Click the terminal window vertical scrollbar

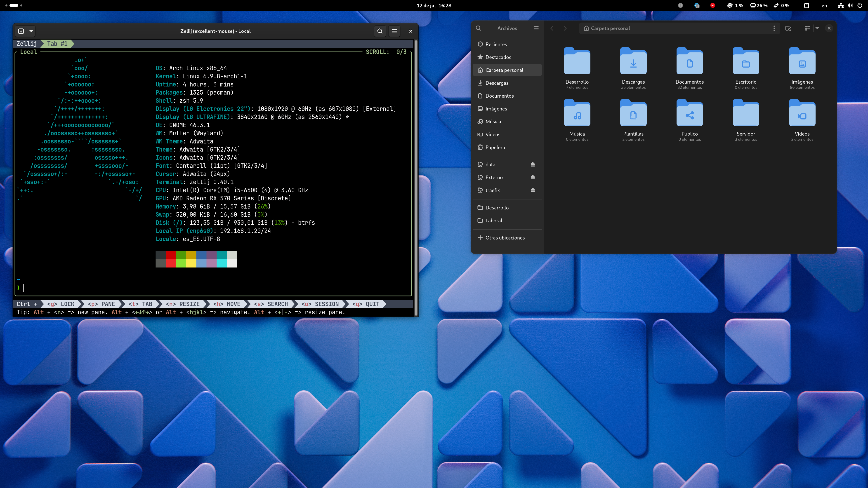(416, 178)
